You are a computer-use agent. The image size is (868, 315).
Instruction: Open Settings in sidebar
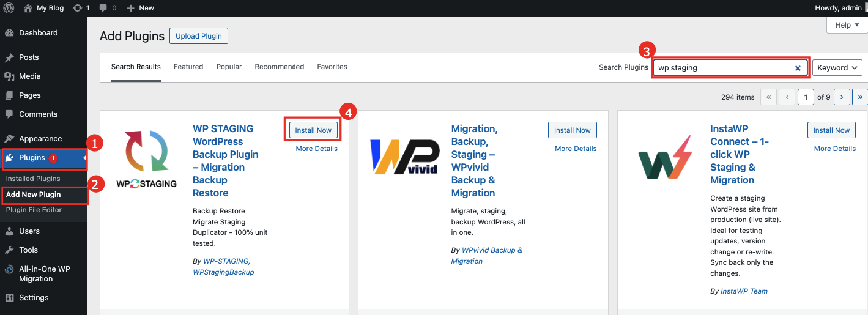[34, 298]
